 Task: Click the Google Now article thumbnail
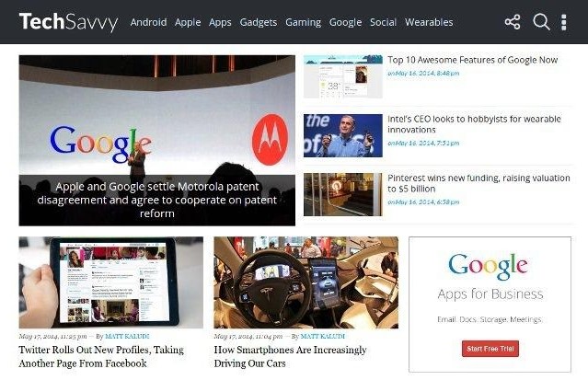pos(343,76)
